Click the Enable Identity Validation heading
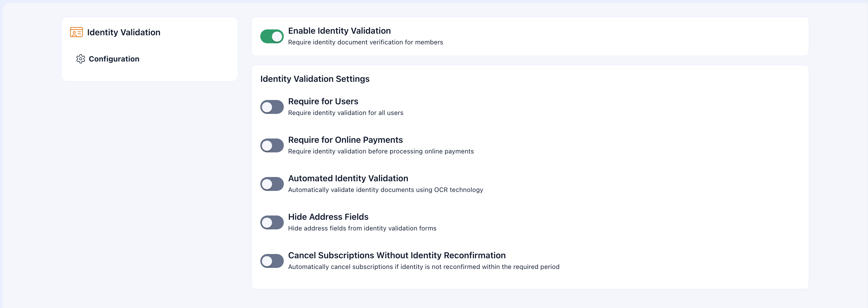868x308 pixels. point(339,31)
